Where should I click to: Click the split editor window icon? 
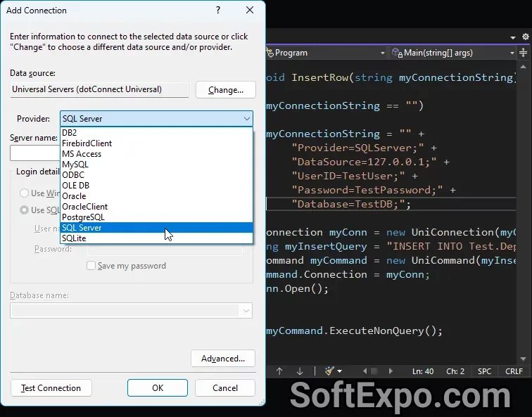point(523,53)
